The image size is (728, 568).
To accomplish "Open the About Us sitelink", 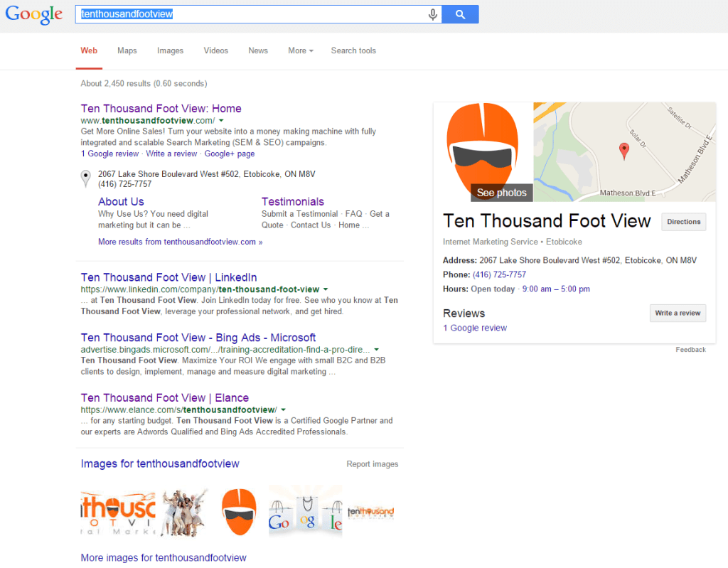I will [x=121, y=202].
